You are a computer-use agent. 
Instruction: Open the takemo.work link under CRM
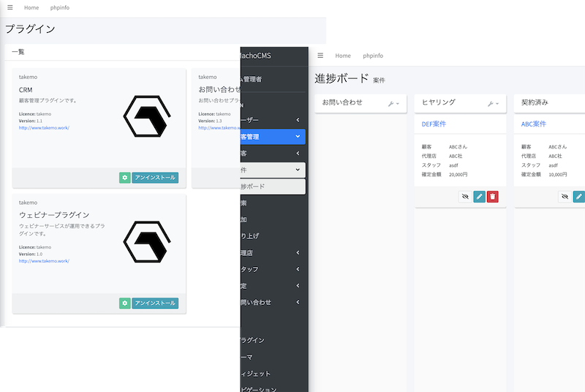point(44,128)
